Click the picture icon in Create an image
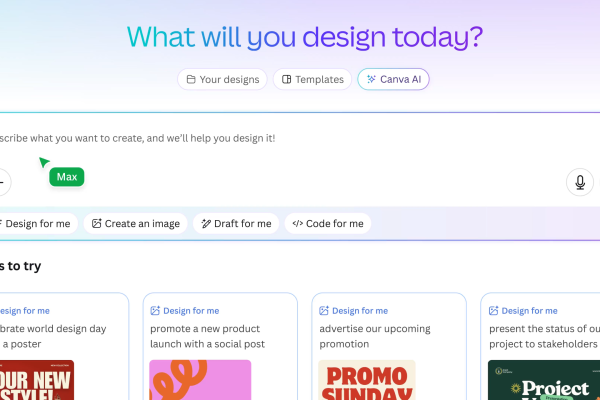 pyautogui.click(x=97, y=224)
